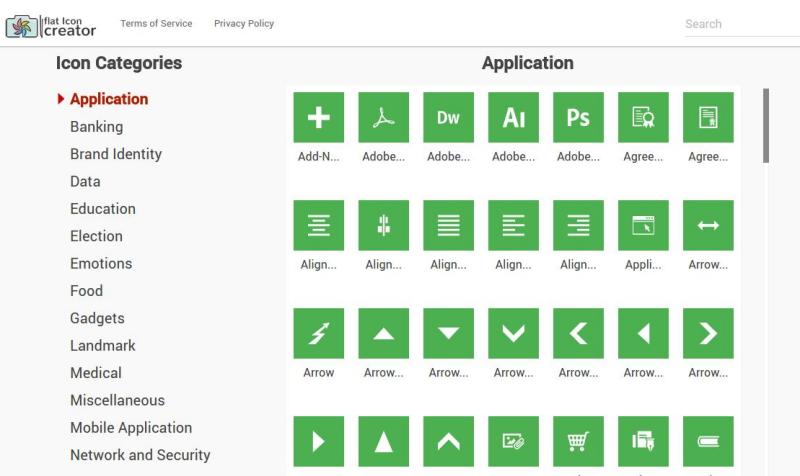The image size is (800, 476).
Task: Go to the Food category
Action: [86, 291]
